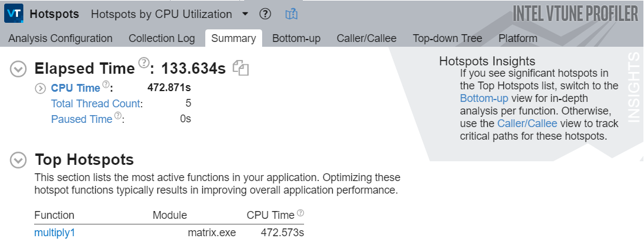This screenshot has width=644, height=244.
Task: Click the Elapsed Time help tooltip icon
Action: tap(143, 63)
